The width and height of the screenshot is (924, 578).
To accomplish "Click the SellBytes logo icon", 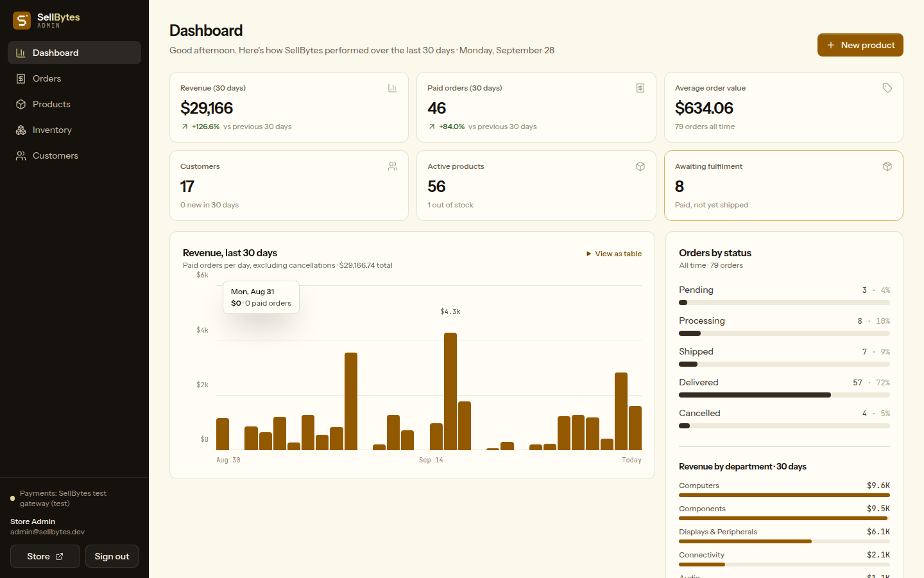I will coord(22,21).
